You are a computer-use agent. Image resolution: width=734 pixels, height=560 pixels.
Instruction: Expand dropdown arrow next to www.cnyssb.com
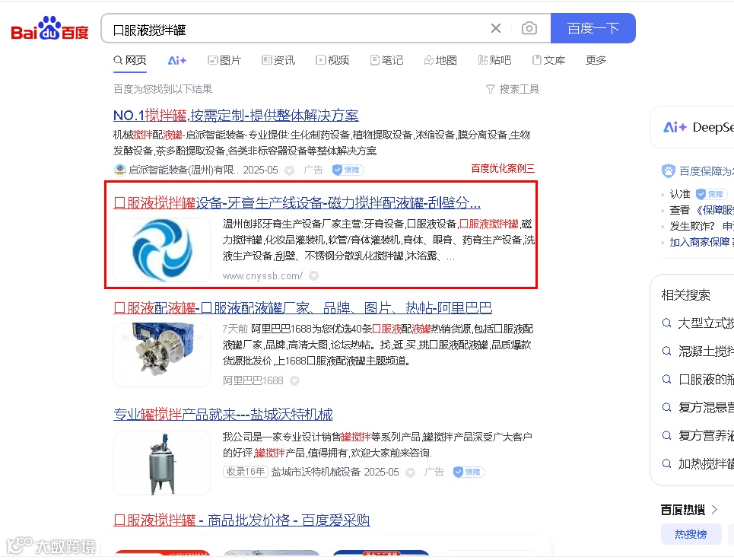tap(313, 275)
